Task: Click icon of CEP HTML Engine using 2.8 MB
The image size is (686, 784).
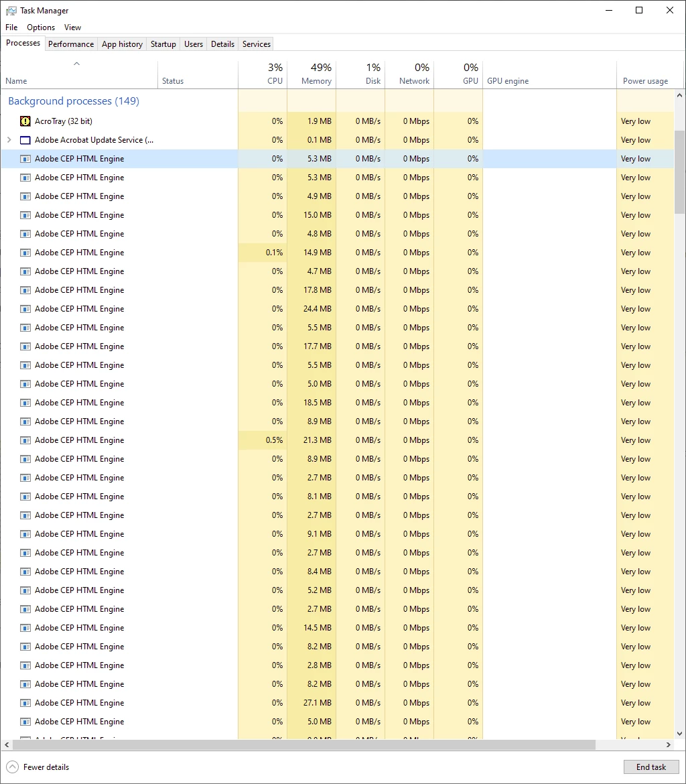Action: [x=25, y=665]
